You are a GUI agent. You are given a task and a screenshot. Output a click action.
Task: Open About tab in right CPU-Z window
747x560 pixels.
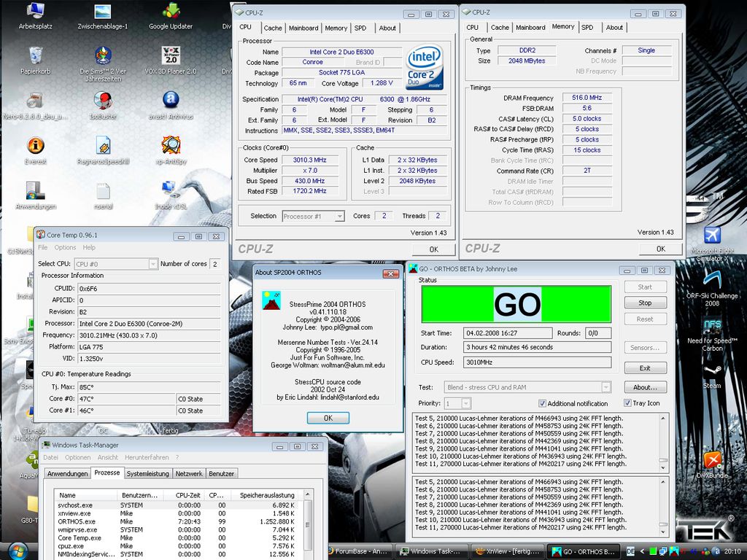614,28
